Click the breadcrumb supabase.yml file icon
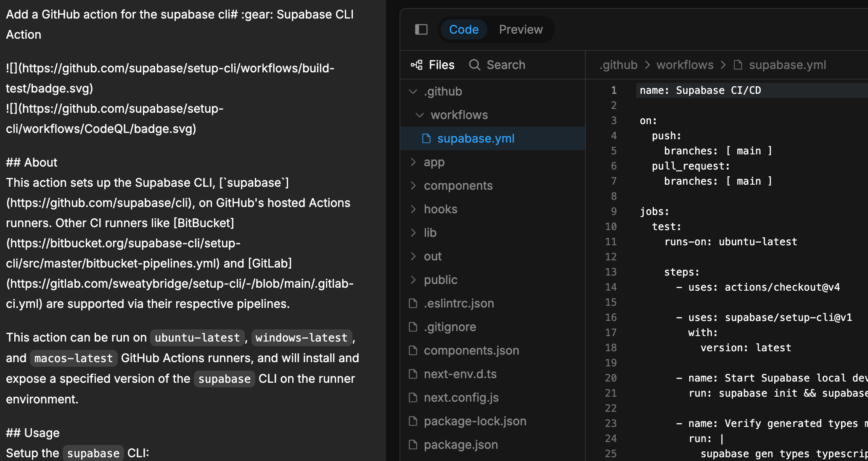868x461 pixels. [738, 65]
